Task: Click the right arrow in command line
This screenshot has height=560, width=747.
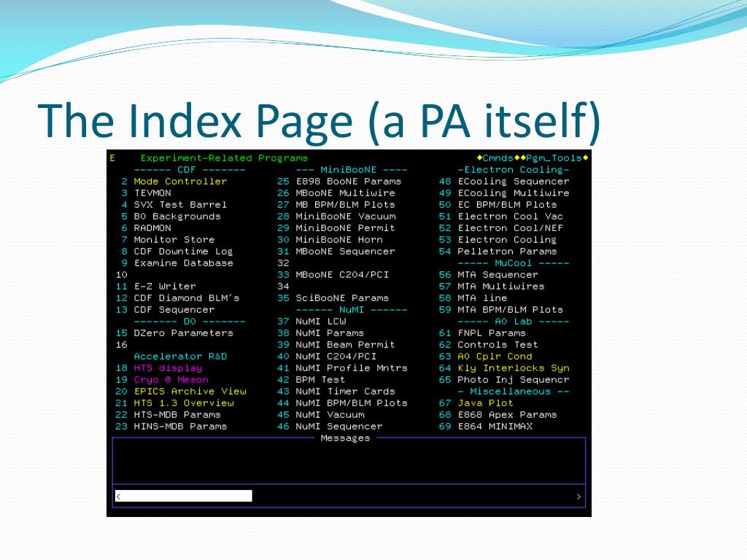Action: [578, 496]
